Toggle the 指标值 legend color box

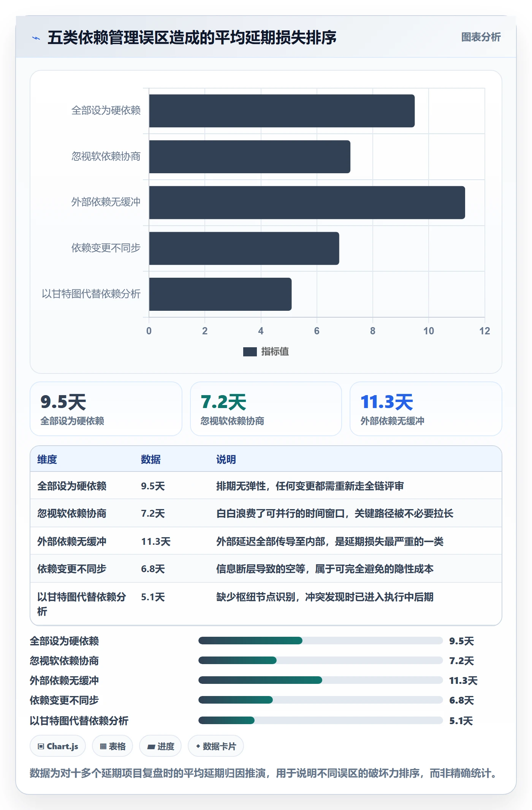click(250, 352)
